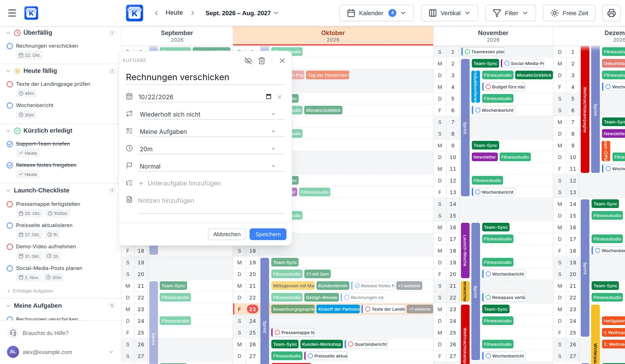Open the Sept. 2026 – Aug. 2027 range picker
This screenshot has width=625, height=364.
pos(242,13)
